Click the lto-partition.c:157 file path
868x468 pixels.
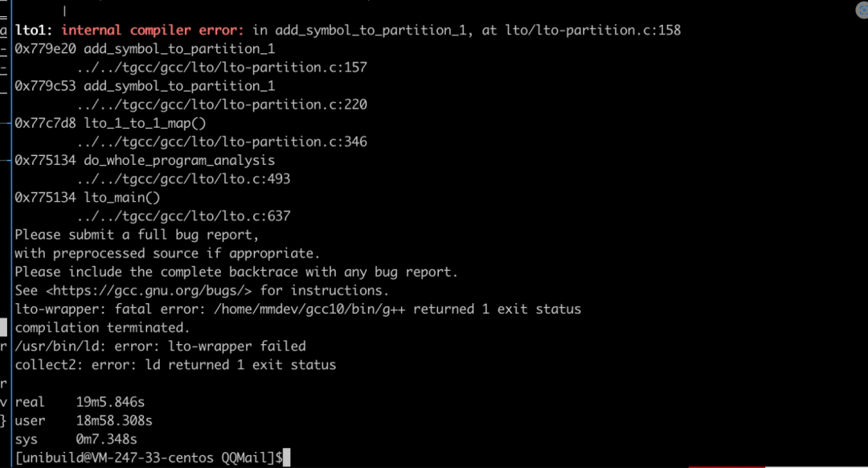coord(222,68)
